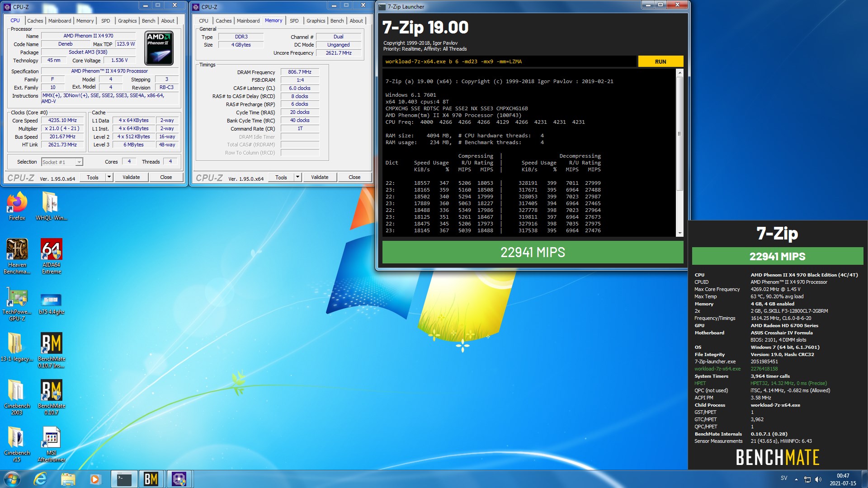Click the left CPU-Z window title icon
Image resolution: width=868 pixels, height=488 pixels.
tap(7, 7)
